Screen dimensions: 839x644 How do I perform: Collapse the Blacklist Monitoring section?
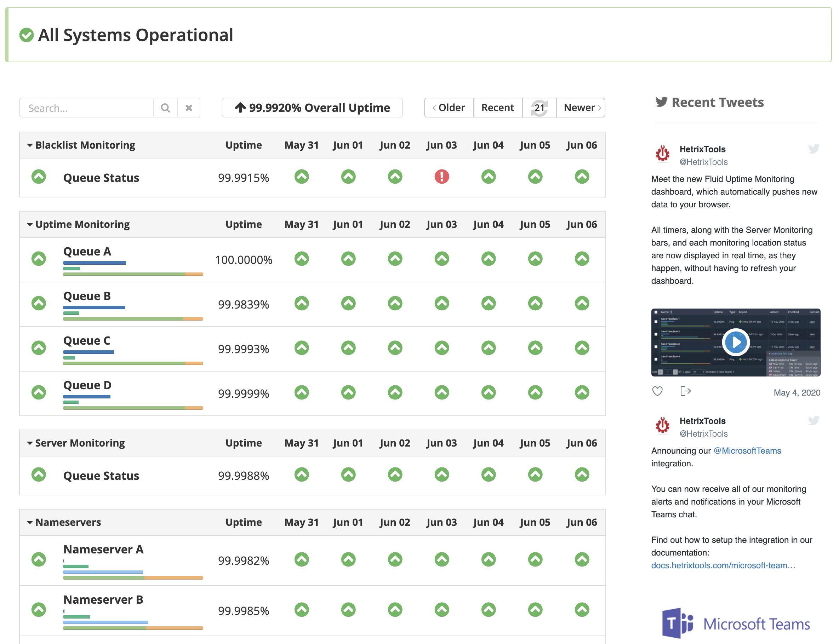point(30,145)
